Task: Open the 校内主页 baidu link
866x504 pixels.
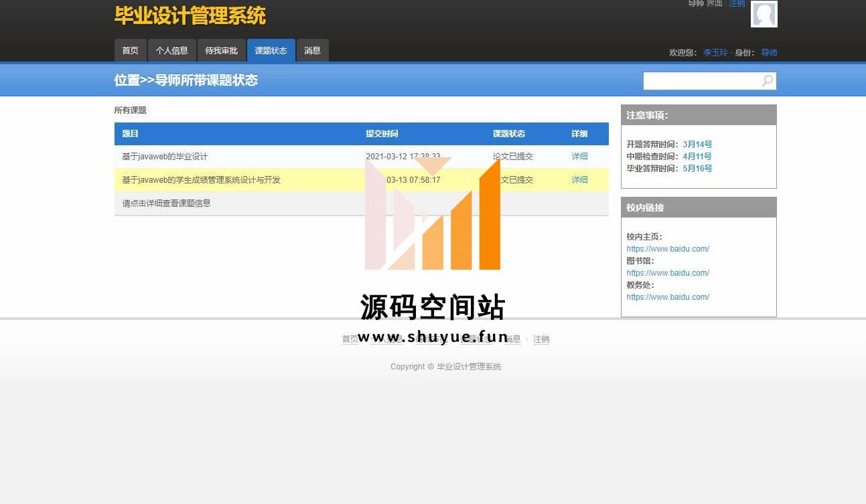Action: pyautogui.click(x=668, y=249)
